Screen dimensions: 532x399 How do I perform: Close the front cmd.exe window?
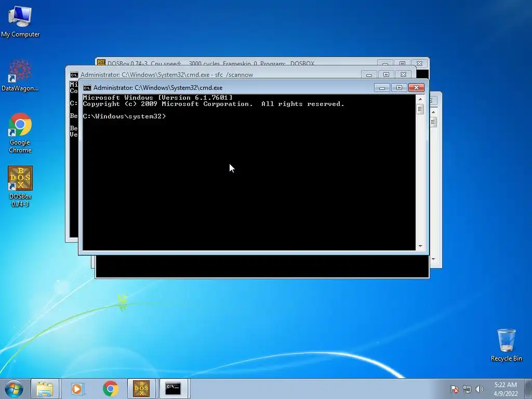[416, 88]
